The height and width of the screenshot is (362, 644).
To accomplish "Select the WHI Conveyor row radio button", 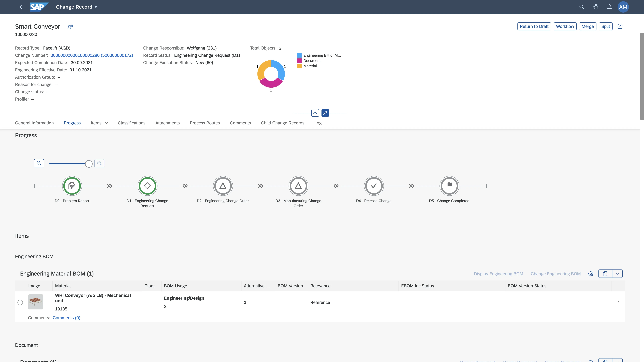I will [20, 302].
